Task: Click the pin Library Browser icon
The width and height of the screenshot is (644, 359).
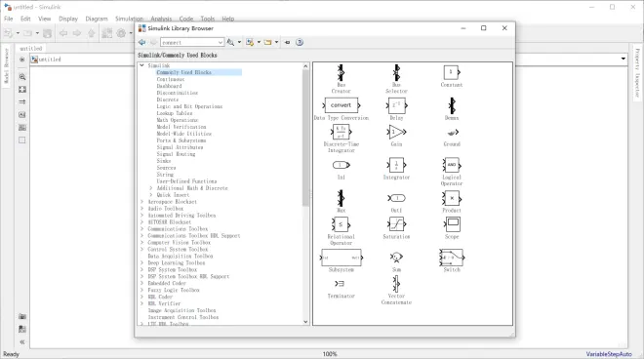Action: [x=288, y=42]
